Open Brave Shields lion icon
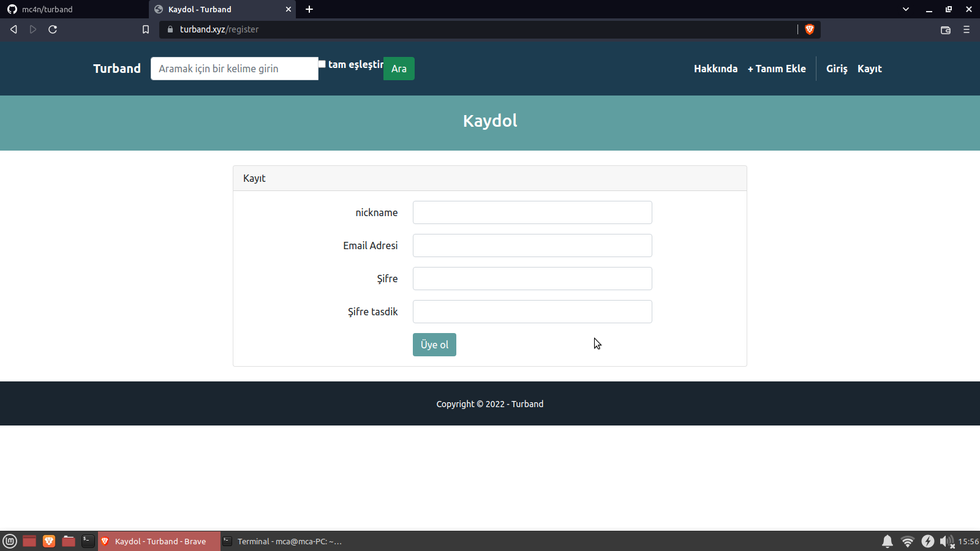 809,29
